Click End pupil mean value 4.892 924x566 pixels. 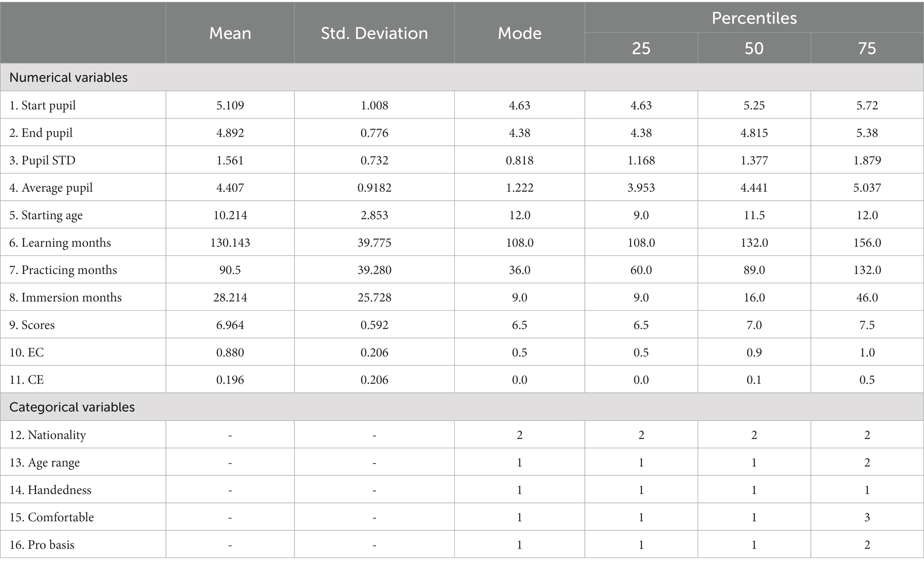pyautogui.click(x=230, y=133)
